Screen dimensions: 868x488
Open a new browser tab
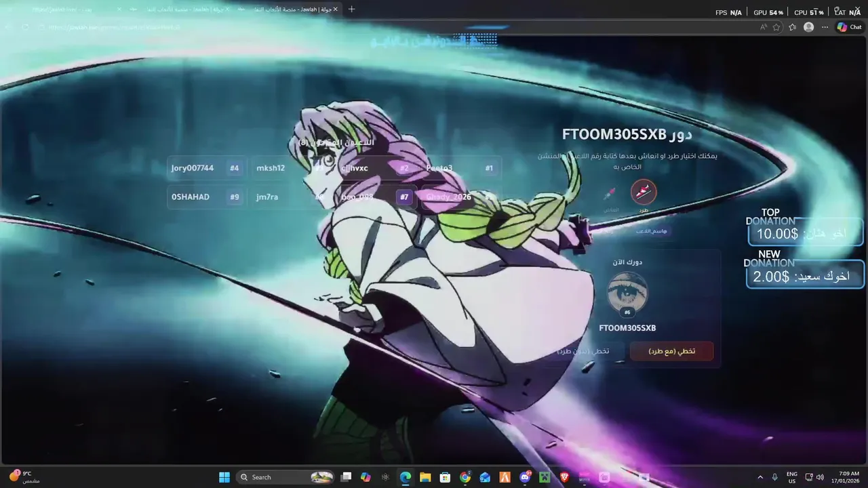[x=351, y=9]
